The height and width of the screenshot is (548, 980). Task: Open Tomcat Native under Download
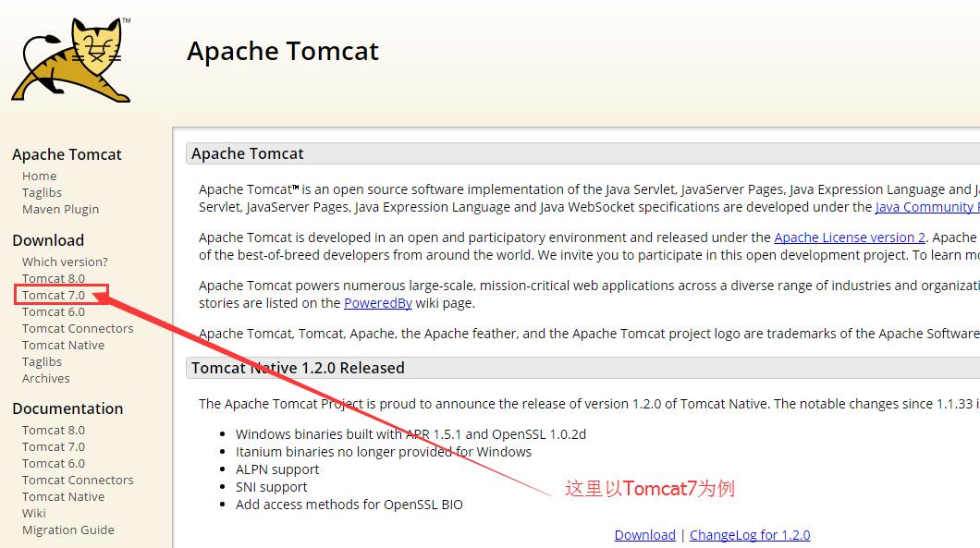pos(63,345)
